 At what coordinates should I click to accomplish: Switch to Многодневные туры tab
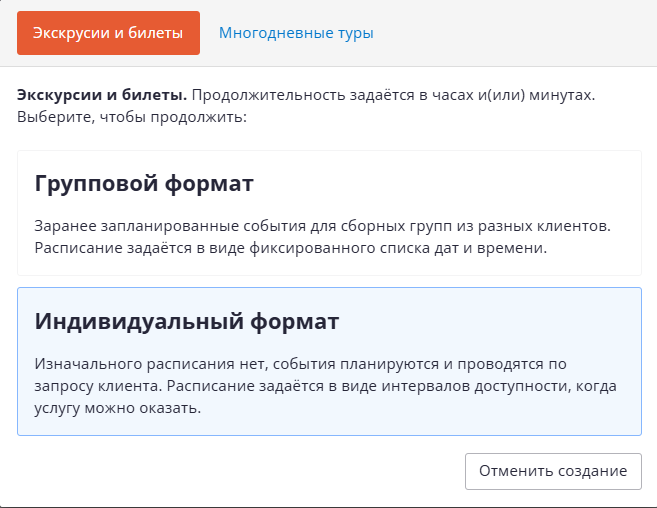296,33
